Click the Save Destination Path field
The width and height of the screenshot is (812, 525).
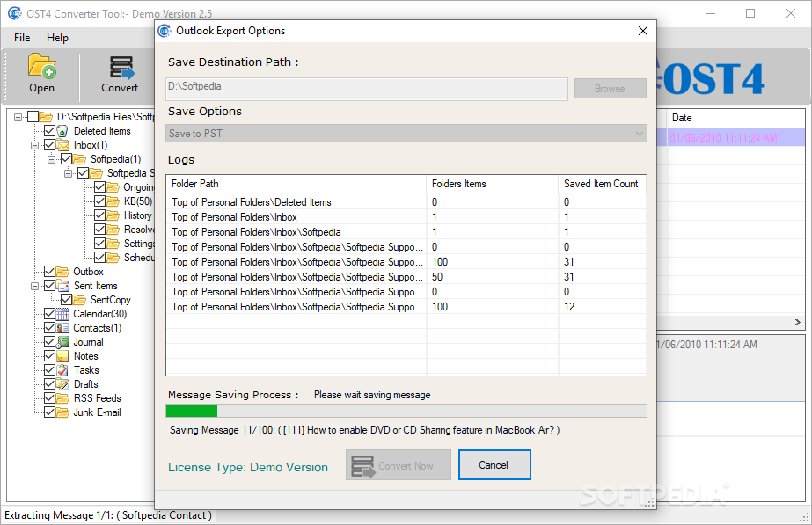367,89
